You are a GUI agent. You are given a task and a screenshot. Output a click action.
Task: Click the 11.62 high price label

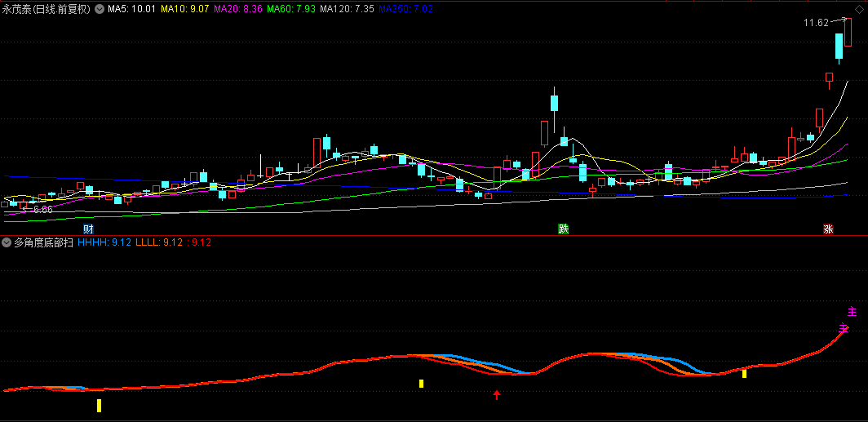pos(816,23)
